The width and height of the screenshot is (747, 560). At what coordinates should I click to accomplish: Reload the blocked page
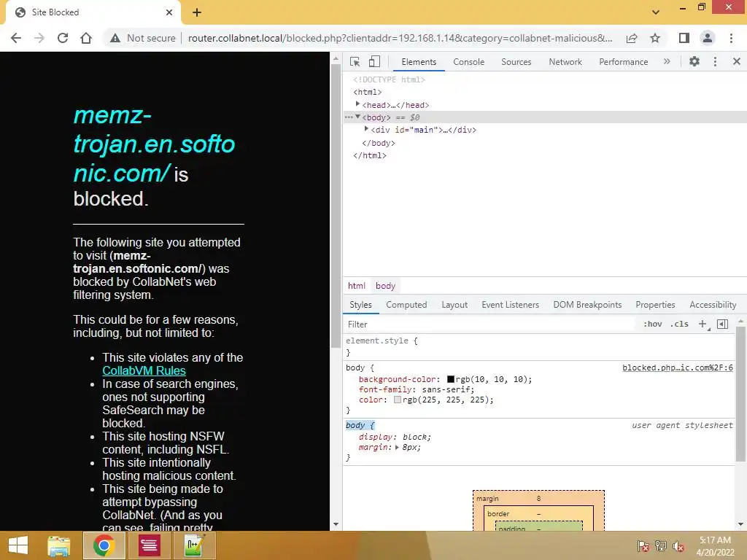[x=63, y=38]
